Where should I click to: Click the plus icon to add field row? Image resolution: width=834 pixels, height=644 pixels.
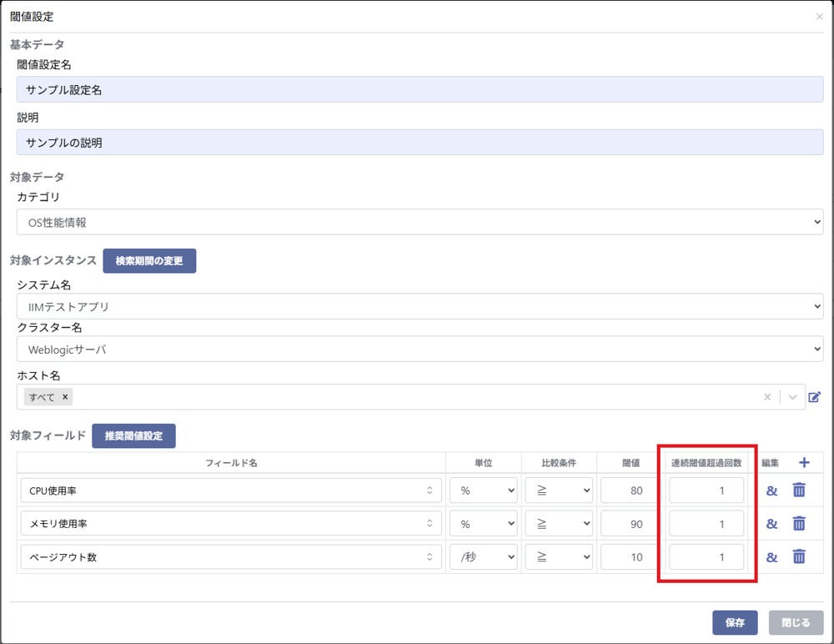[804, 463]
